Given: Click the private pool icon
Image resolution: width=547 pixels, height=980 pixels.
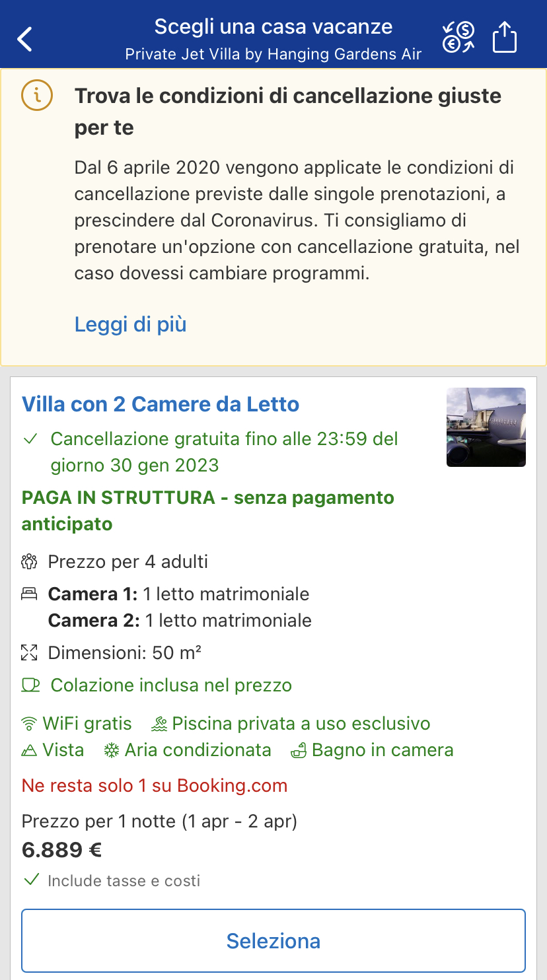Looking at the screenshot, I should click(159, 724).
